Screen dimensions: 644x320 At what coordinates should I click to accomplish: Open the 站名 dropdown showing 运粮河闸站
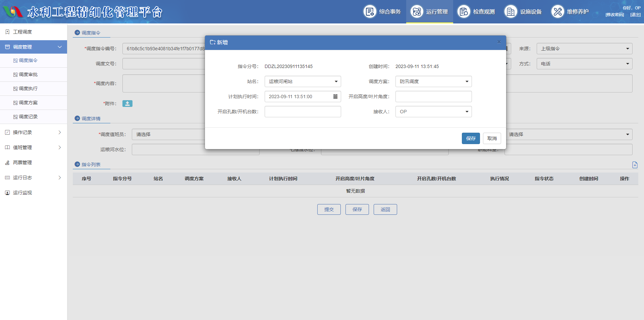coord(303,81)
